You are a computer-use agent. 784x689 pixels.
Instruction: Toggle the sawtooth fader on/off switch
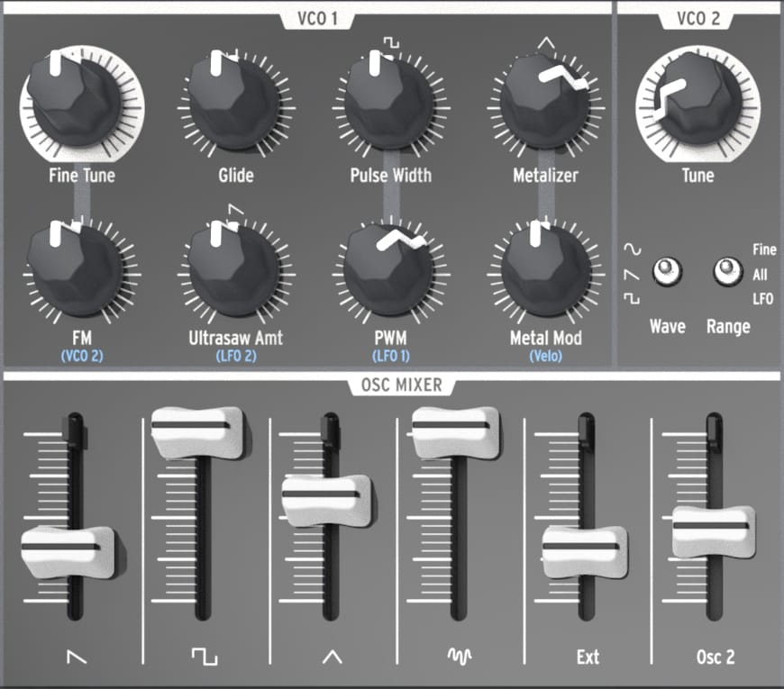click(x=75, y=429)
